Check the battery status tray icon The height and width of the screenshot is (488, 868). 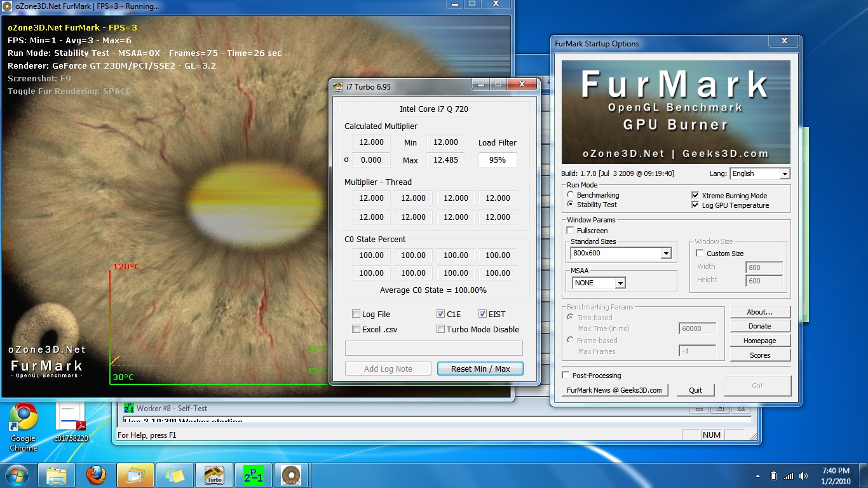pos(773,476)
